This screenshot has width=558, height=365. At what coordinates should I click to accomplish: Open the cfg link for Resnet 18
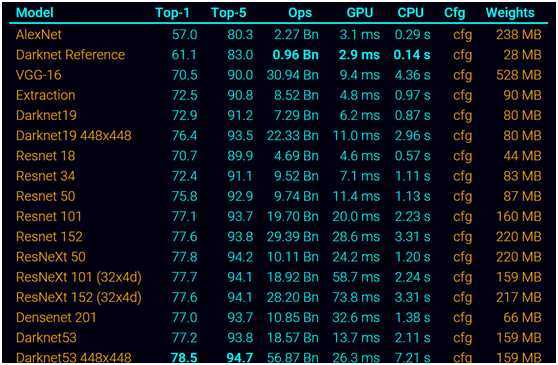(462, 156)
